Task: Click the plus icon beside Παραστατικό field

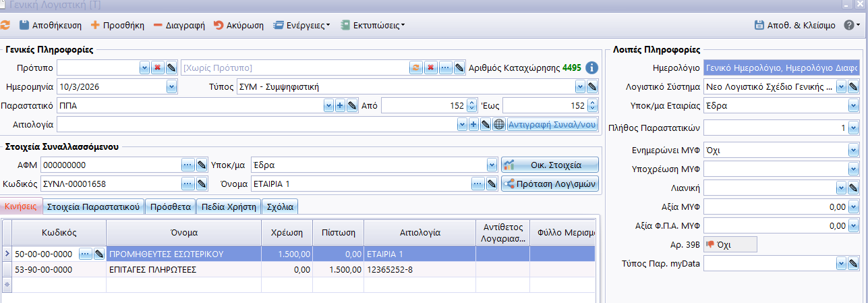Action: click(x=340, y=106)
